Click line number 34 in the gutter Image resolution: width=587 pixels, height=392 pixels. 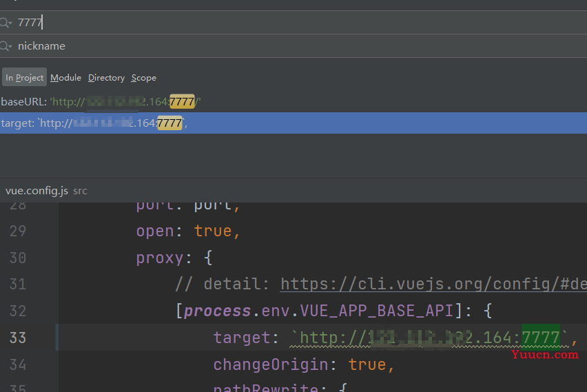click(18, 364)
